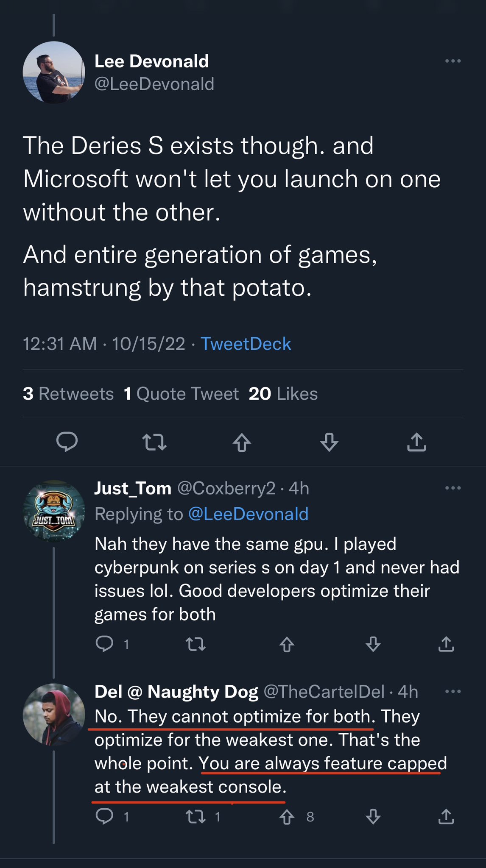Reply to Just_Tom's tweet
This screenshot has height=868, width=486.
tap(105, 644)
